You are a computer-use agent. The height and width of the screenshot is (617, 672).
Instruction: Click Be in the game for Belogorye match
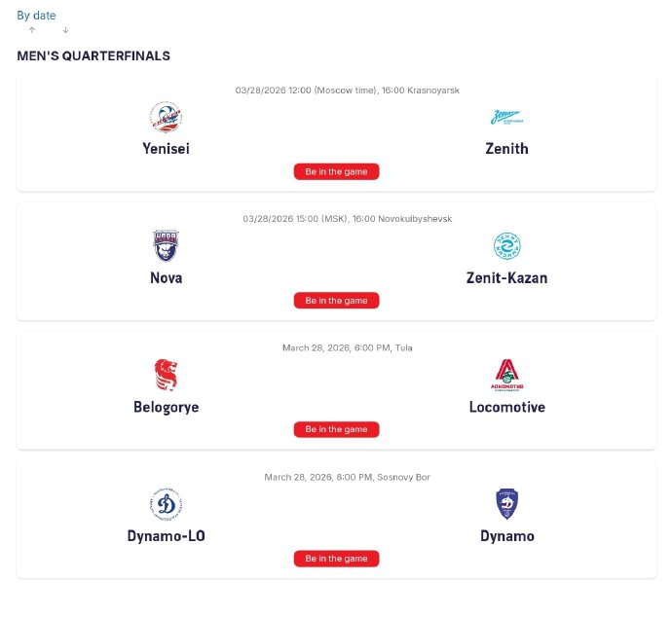click(336, 429)
